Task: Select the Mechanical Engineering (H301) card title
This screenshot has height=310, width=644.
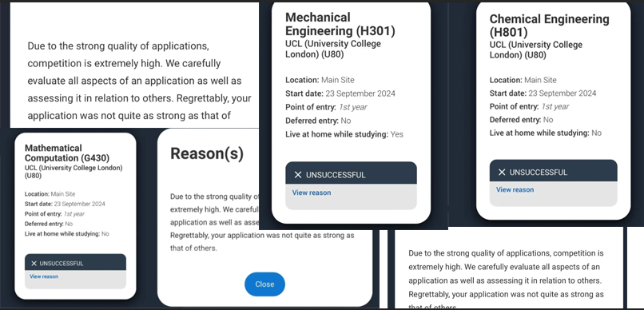Action: 340,24
